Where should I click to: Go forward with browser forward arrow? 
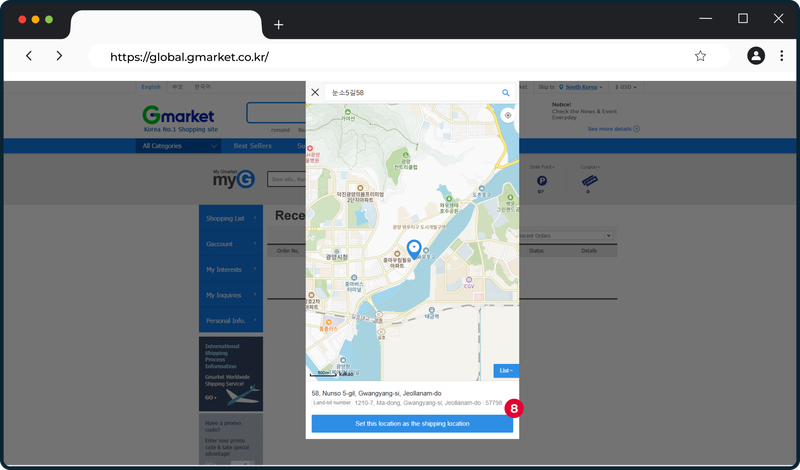(x=59, y=56)
